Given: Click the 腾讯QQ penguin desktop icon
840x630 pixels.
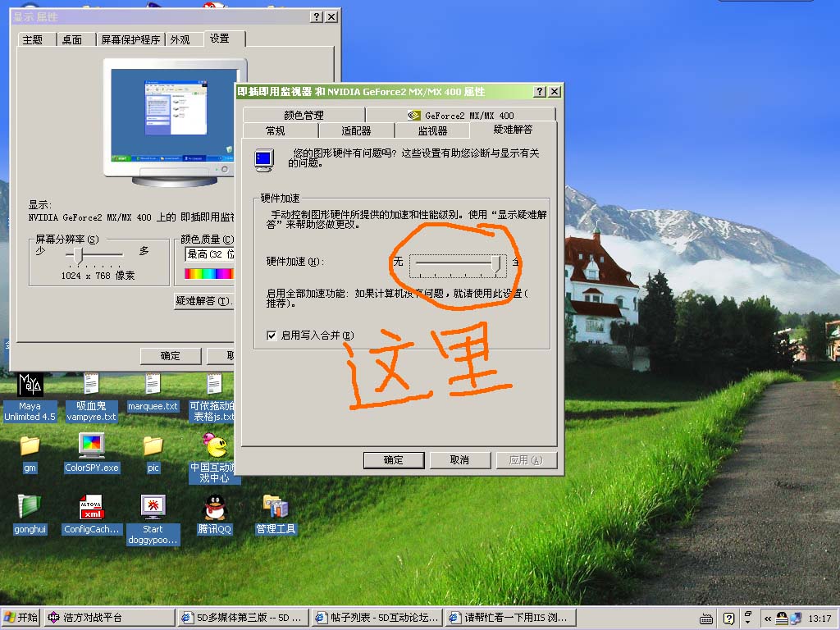Looking at the screenshot, I should click(x=214, y=509).
